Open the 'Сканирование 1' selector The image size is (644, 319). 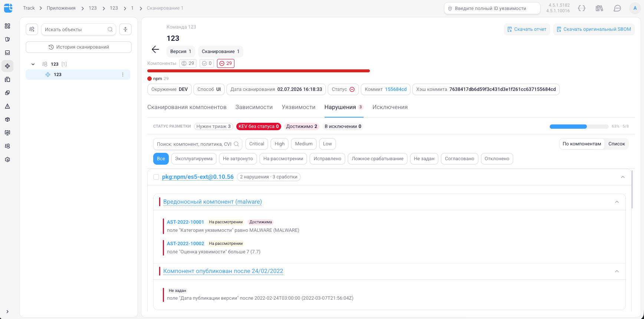[220, 52]
